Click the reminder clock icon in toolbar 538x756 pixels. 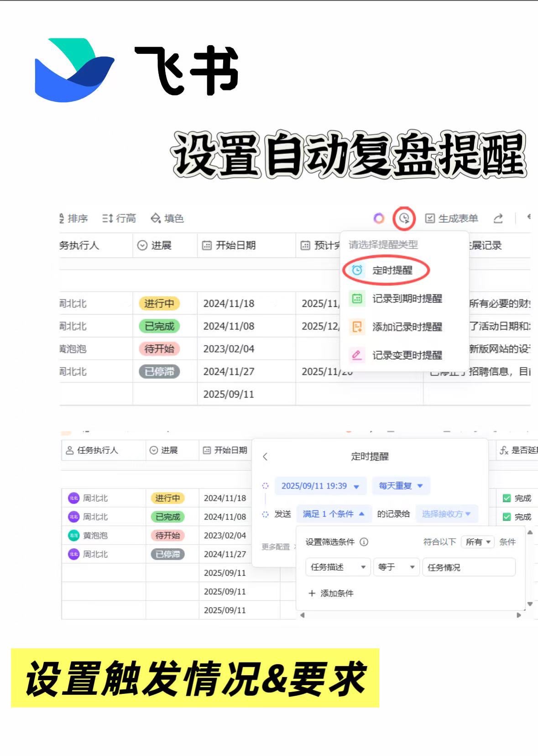[404, 219]
